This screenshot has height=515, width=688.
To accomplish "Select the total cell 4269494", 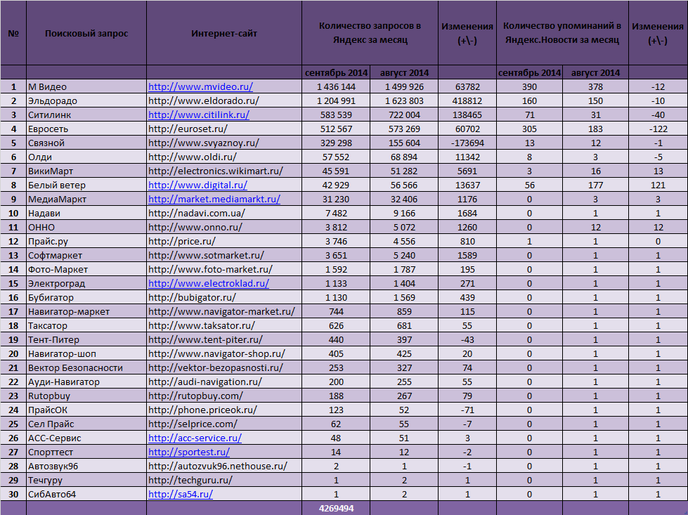I will pyautogui.click(x=336, y=508).
